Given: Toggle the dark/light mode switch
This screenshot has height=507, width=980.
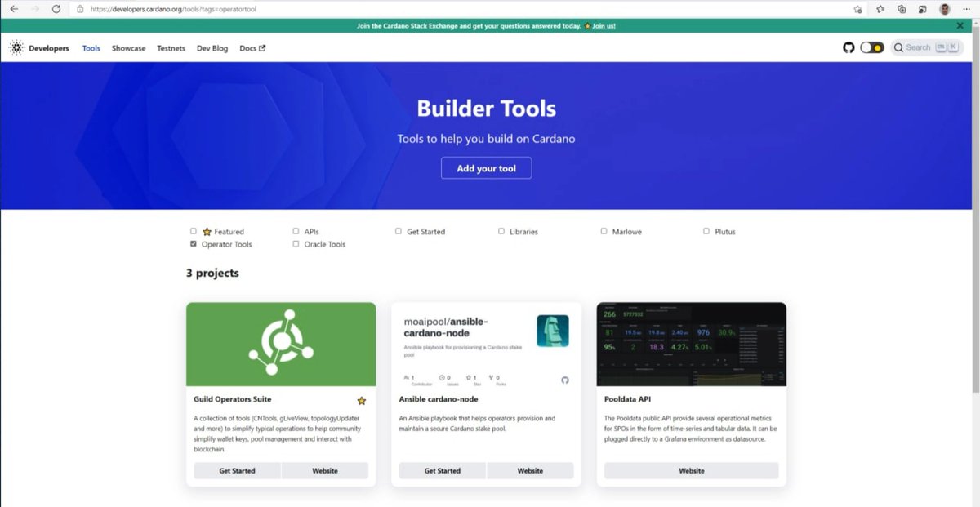Looking at the screenshot, I should point(871,47).
